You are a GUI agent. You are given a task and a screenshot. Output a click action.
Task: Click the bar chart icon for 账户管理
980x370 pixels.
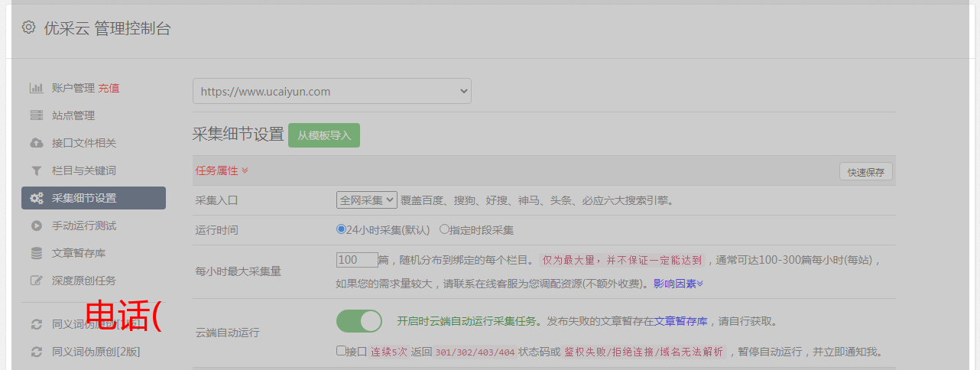(x=36, y=88)
